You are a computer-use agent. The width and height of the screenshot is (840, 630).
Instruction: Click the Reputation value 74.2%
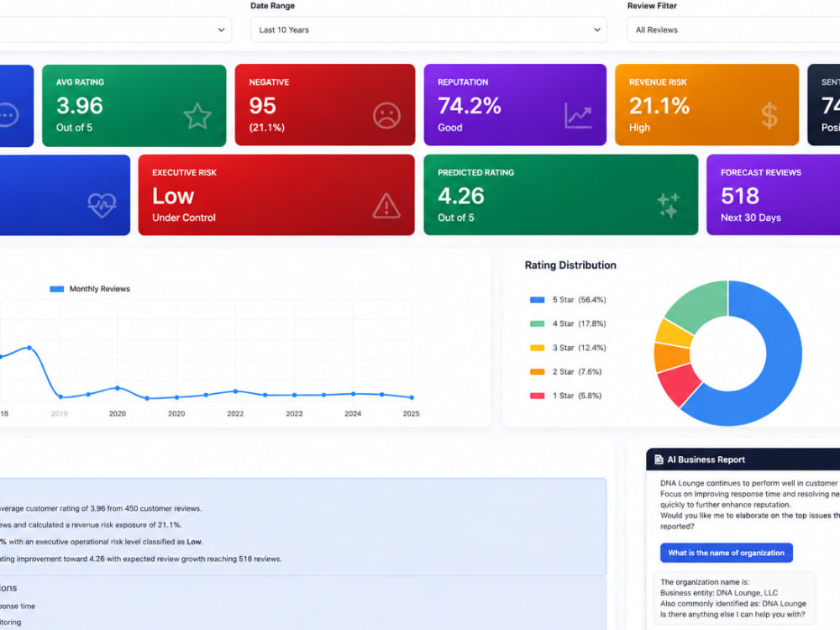[470, 106]
